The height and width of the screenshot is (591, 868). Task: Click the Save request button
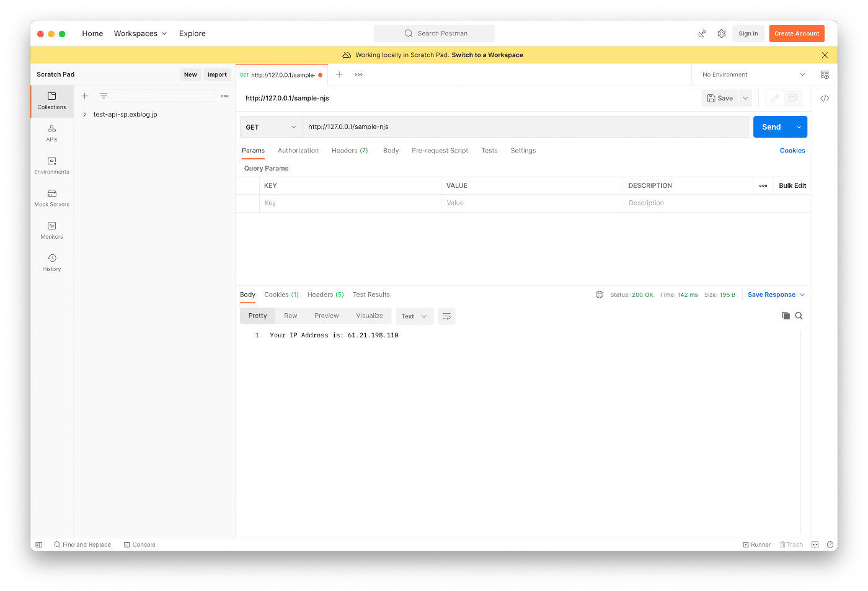(720, 98)
